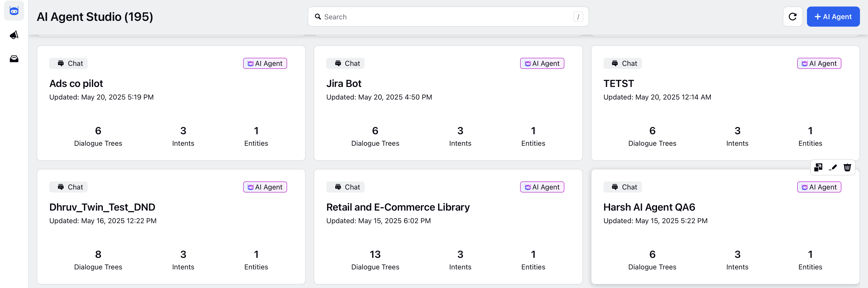Delete Harsh AI Agent QA6 with trash icon

tap(847, 167)
